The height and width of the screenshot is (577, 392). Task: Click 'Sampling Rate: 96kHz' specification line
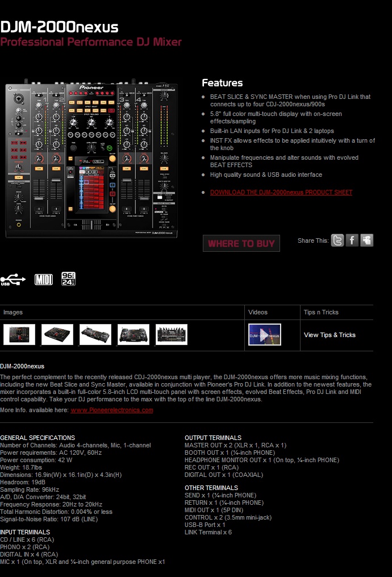point(30,489)
